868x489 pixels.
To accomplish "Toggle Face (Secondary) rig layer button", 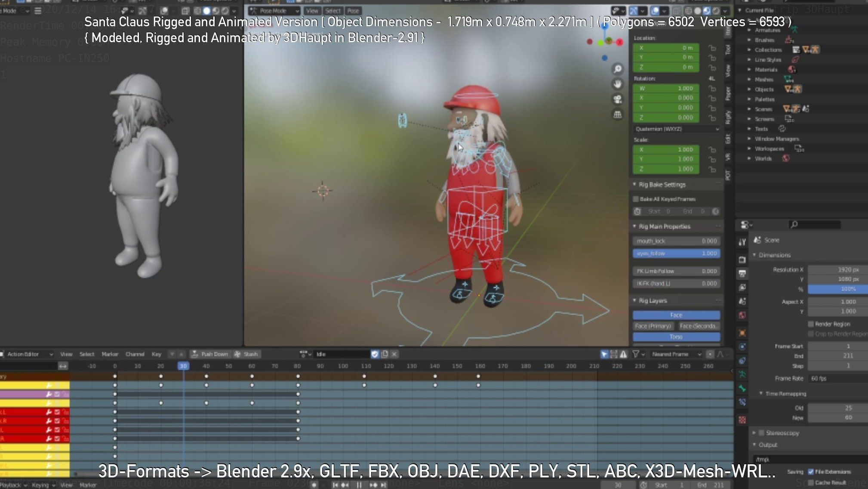I will coord(699,326).
